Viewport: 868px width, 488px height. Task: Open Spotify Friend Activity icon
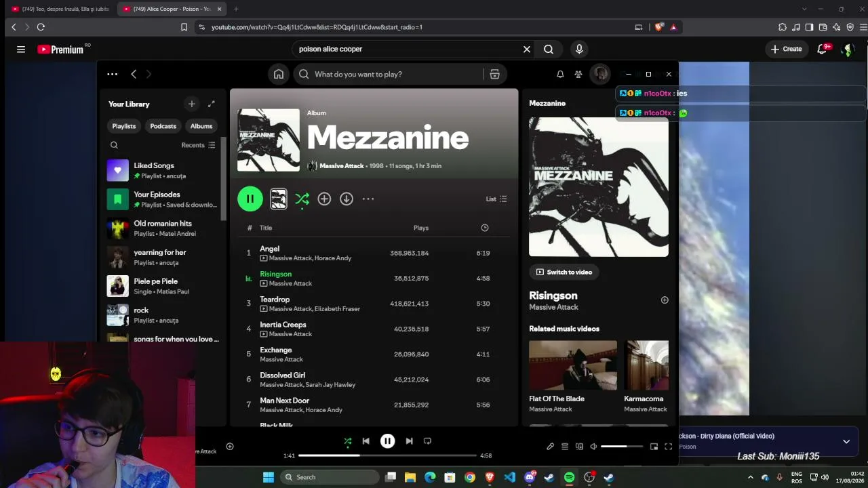click(578, 75)
